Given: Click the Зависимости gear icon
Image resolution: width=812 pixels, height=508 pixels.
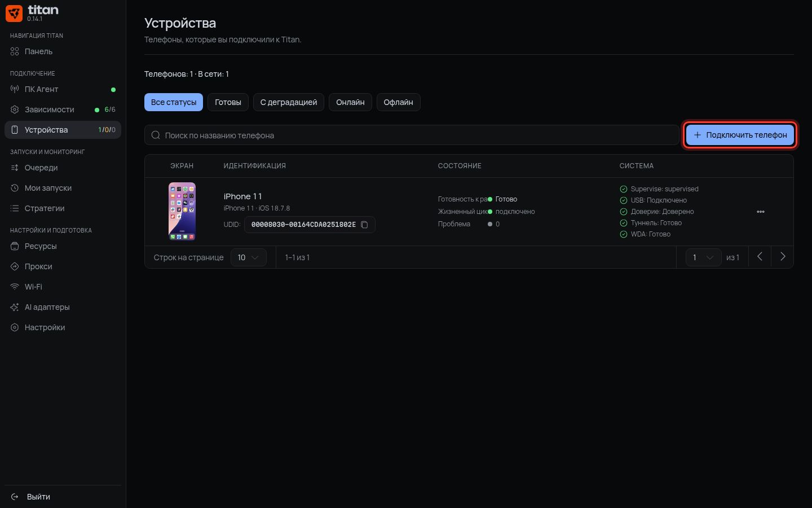Looking at the screenshot, I should click(x=15, y=110).
